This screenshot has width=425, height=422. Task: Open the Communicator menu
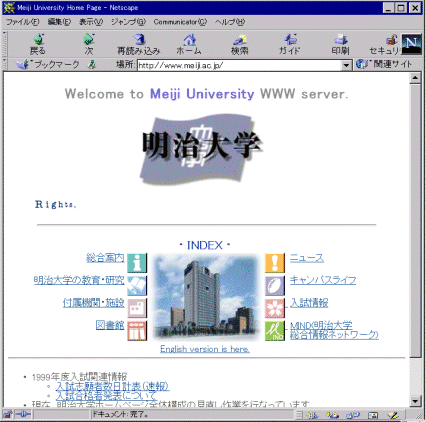click(180, 22)
